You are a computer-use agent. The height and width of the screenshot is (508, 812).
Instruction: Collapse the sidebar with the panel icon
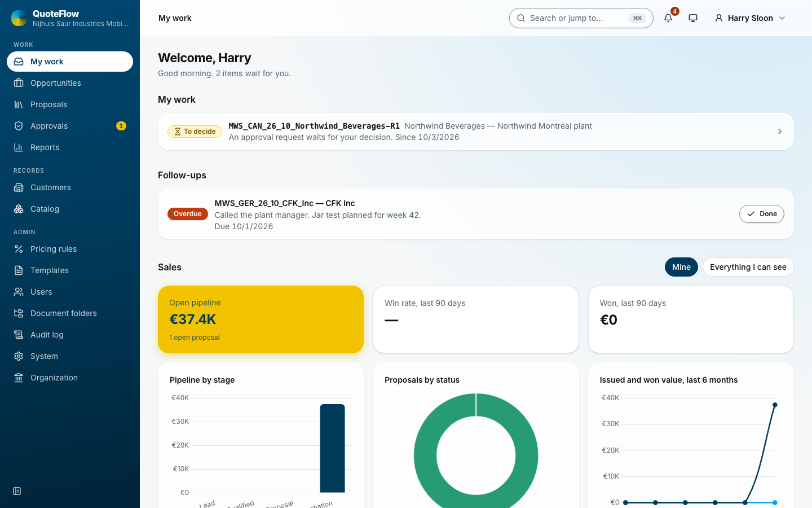(17, 491)
